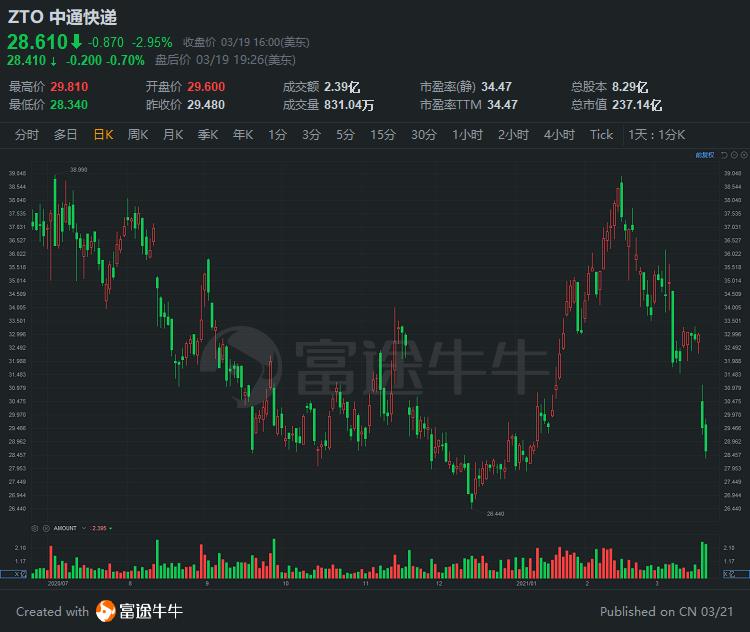Open the Tick chart tab

click(x=601, y=135)
